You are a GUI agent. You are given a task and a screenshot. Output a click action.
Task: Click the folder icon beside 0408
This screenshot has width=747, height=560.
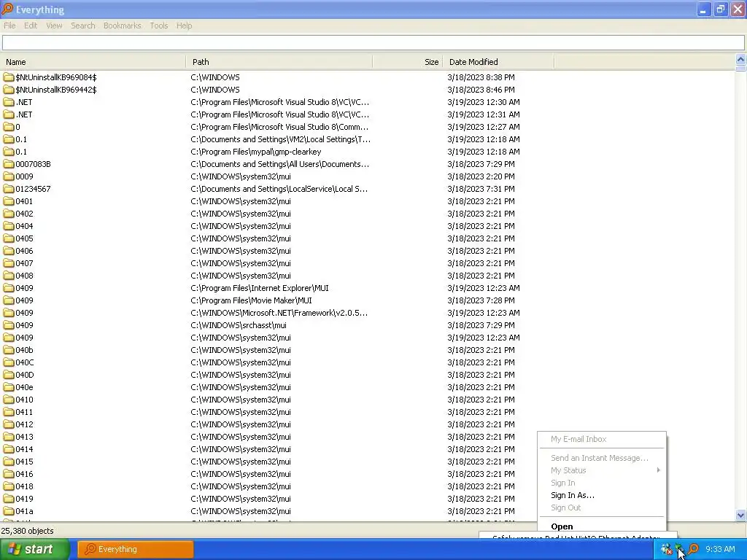point(9,275)
